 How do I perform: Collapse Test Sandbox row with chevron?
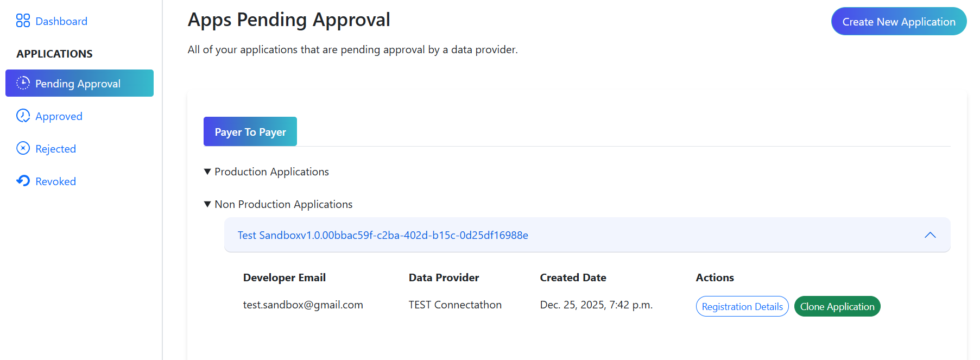click(930, 235)
